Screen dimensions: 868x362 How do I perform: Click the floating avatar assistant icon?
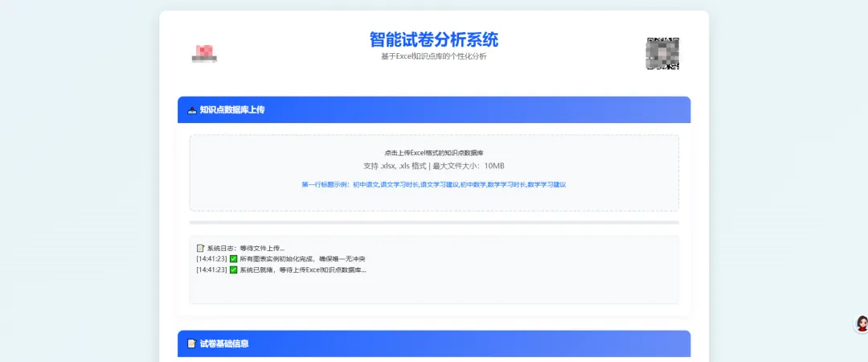(x=862, y=323)
